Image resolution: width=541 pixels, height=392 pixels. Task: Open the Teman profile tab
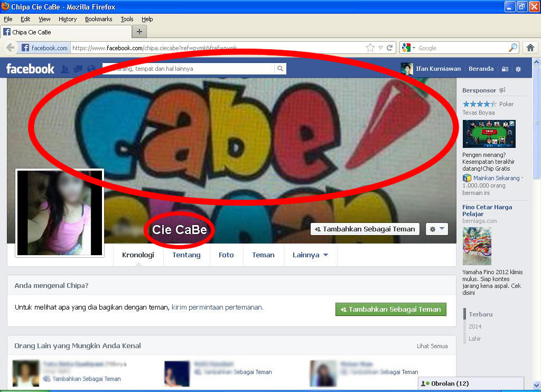coord(263,255)
